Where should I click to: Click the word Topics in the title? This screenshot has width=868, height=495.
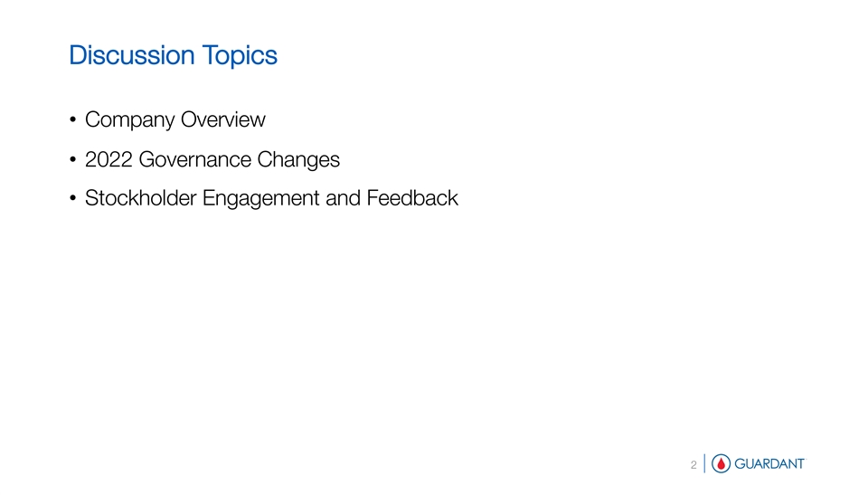click(x=239, y=56)
